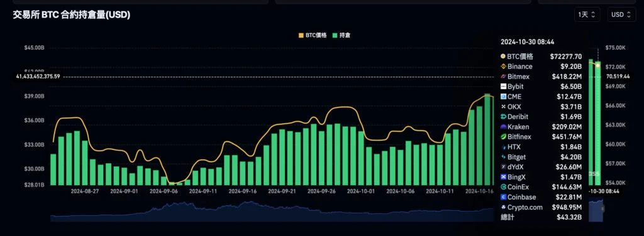This screenshot has height=236, width=644.
Task: Click the BTC price value $72277.70
Action: [x=565, y=56]
